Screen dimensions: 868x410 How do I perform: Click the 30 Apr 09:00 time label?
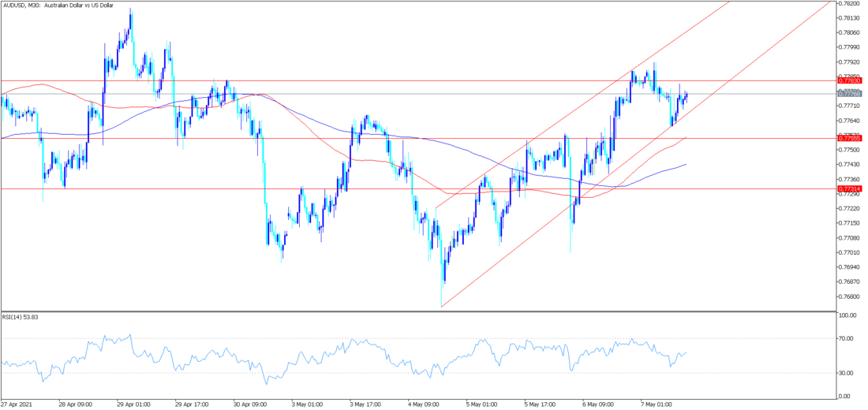(251, 404)
